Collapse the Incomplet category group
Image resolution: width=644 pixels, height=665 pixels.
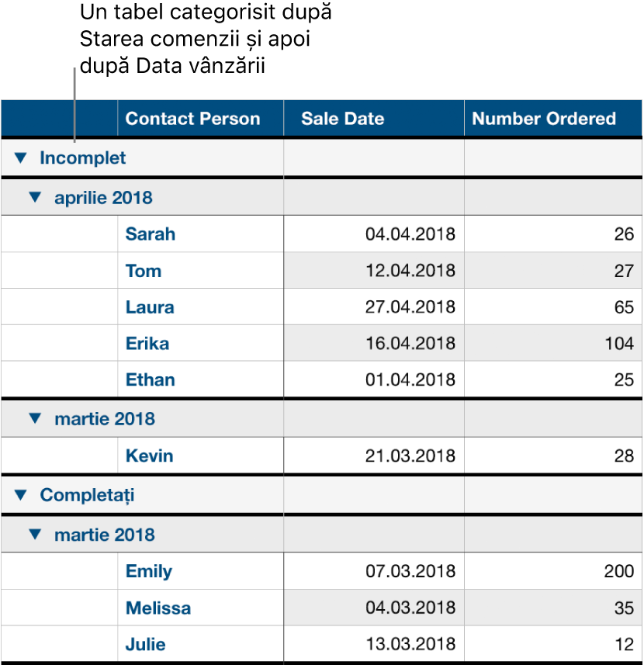(x=21, y=158)
